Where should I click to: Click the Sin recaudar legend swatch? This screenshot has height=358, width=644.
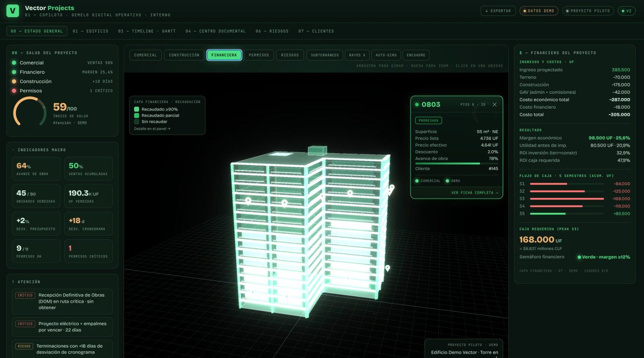(x=136, y=121)
